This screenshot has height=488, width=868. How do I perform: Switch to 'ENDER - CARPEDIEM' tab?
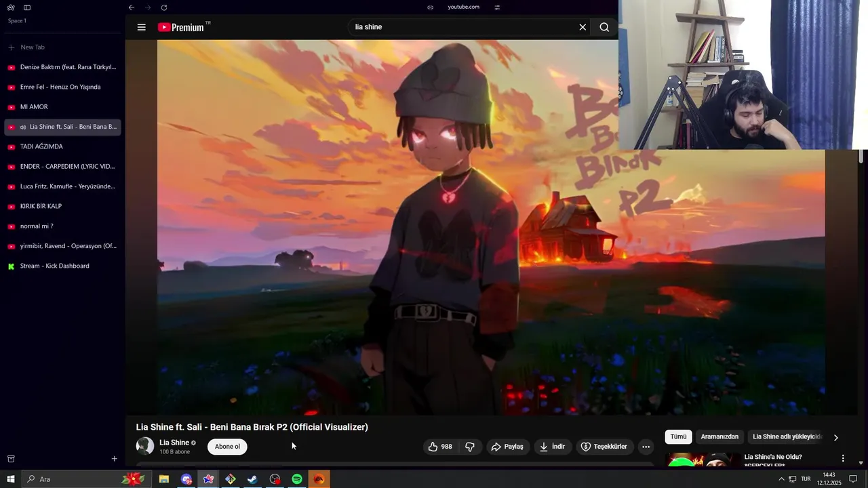pos(62,167)
